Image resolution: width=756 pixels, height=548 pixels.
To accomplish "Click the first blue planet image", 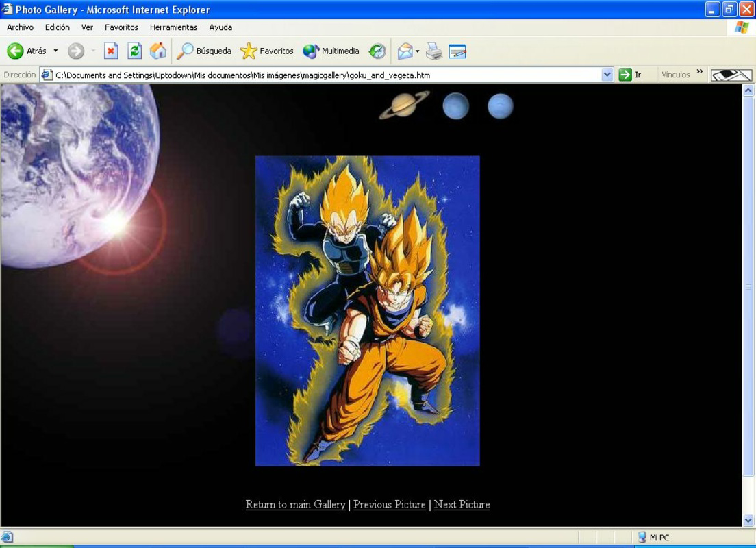I will (455, 105).
